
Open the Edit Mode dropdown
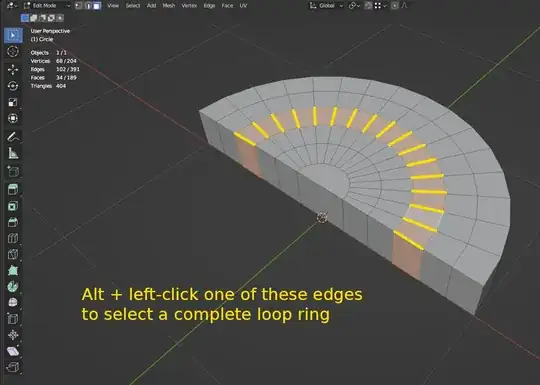pos(46,6)
